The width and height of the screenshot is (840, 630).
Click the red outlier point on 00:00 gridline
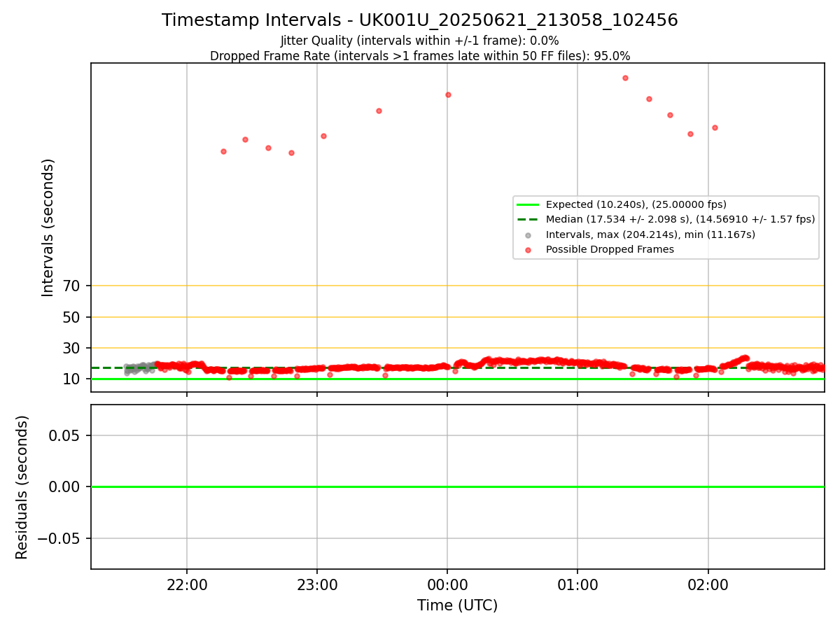point(448,94)
